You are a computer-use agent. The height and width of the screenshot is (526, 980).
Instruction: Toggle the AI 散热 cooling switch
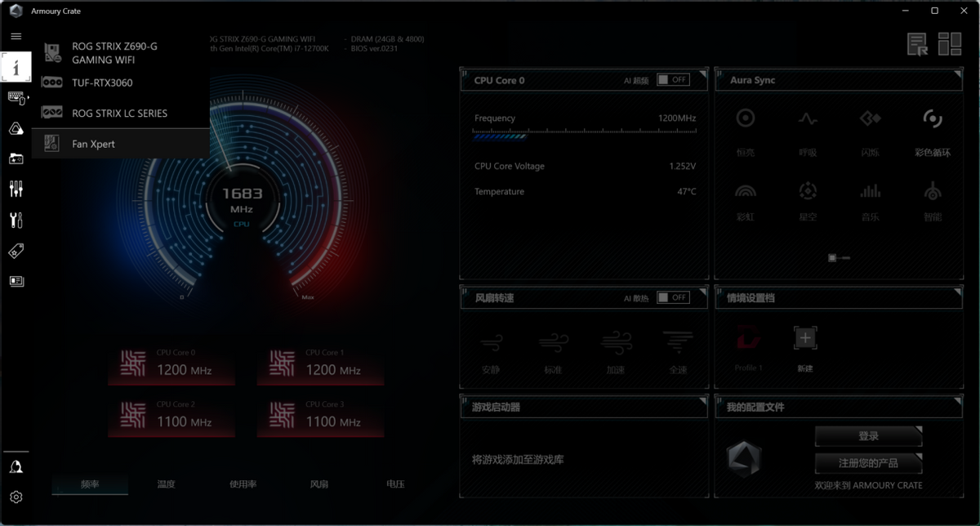pos(674,298)
